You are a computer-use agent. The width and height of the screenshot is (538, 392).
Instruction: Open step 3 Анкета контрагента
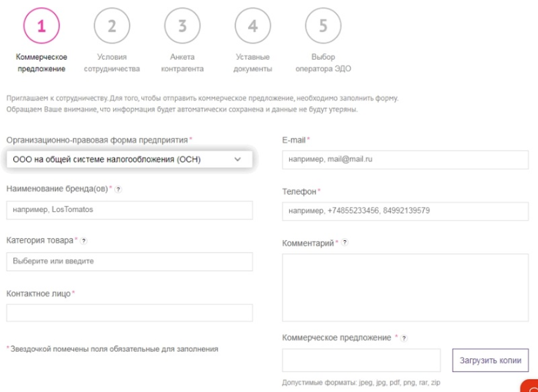pos(182,26)
